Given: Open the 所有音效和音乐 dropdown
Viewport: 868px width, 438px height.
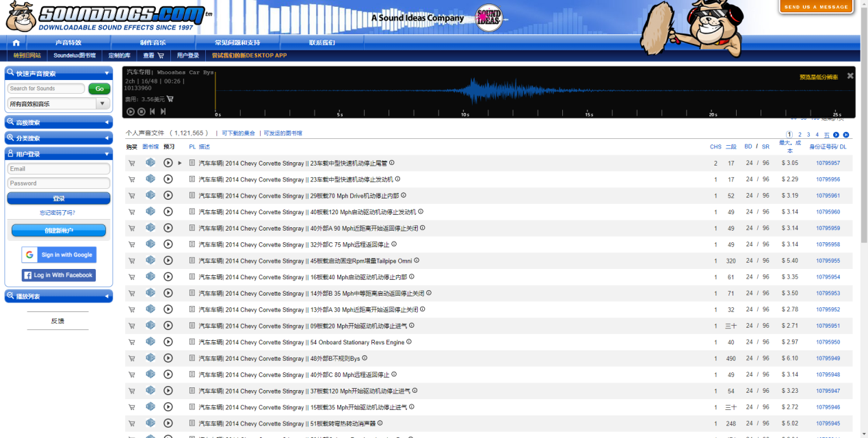Looking at the screenshot, I should (x=59, y=104).
